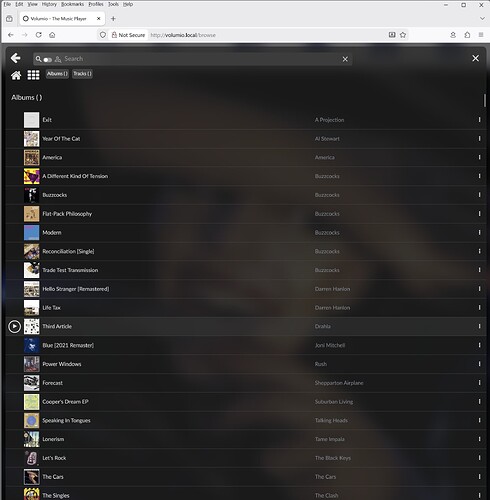Open browser application hamburger menu

click(x=481, y=35)
